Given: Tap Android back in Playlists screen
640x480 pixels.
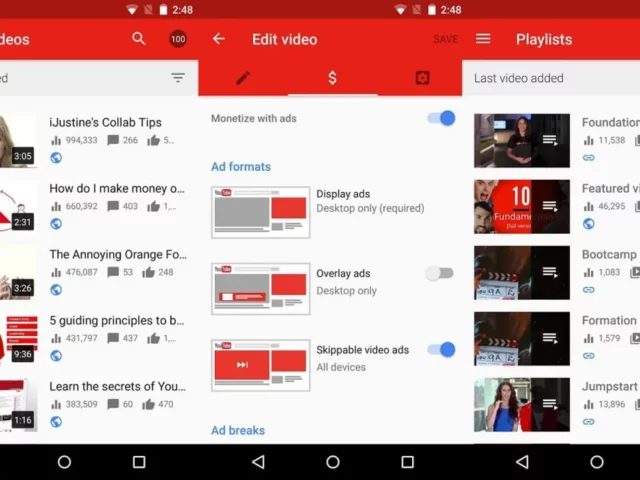Looking at the screenshot, I should pyautogui.click(x=522, y=462).
